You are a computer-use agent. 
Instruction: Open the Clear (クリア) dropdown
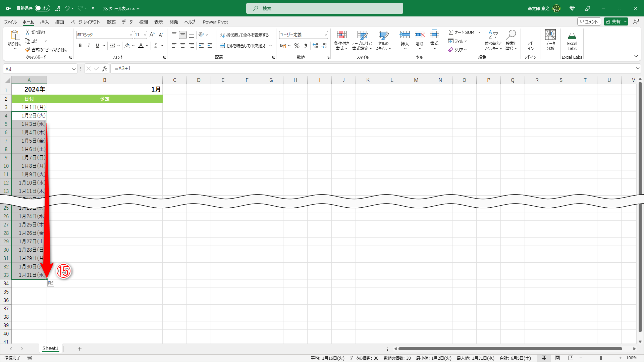pos(458,50)
